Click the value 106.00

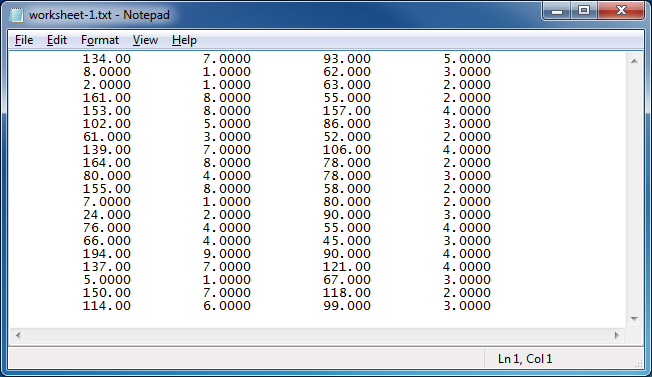[347, 150]
